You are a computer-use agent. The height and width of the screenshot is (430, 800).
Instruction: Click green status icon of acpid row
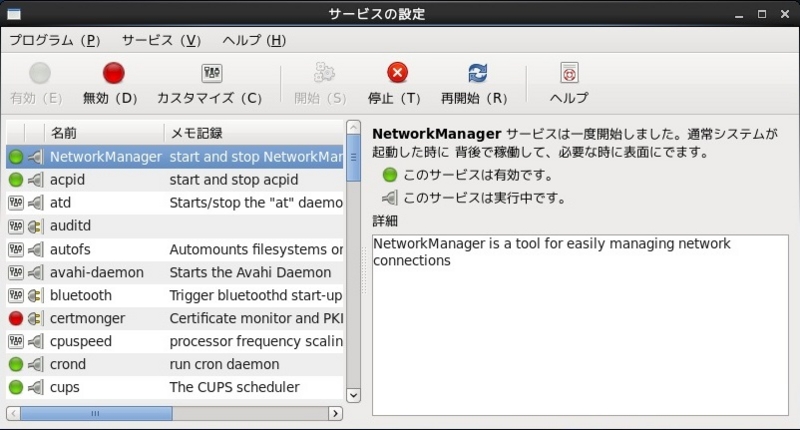pyautogui.click(x=16, y=180)
